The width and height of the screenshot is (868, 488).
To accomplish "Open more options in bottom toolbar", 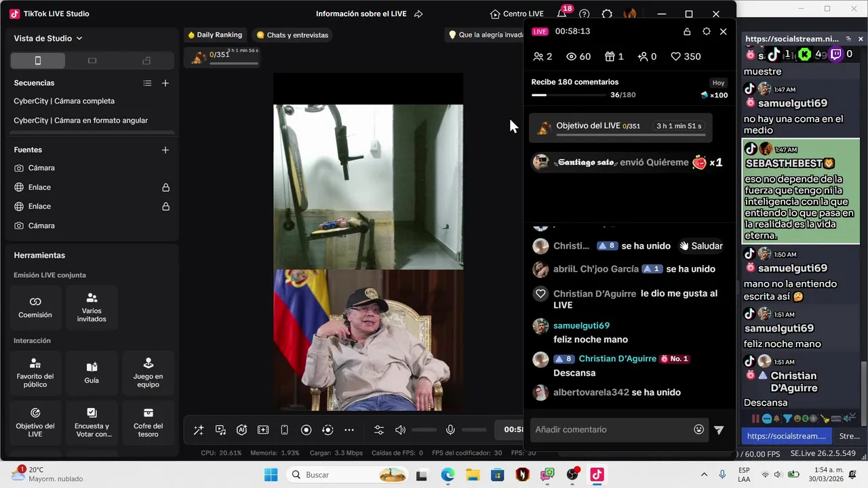I will [349, 430].
